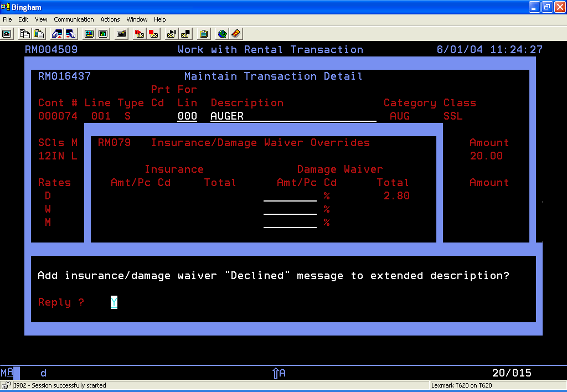Screen dimensions: 567x392
Task: Open the keyboard remap tool
Action: click(121, 34)
